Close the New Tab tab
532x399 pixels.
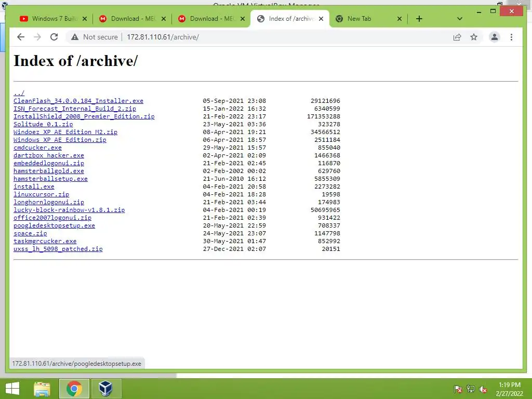pyautogui.click(x=400, y=19)
